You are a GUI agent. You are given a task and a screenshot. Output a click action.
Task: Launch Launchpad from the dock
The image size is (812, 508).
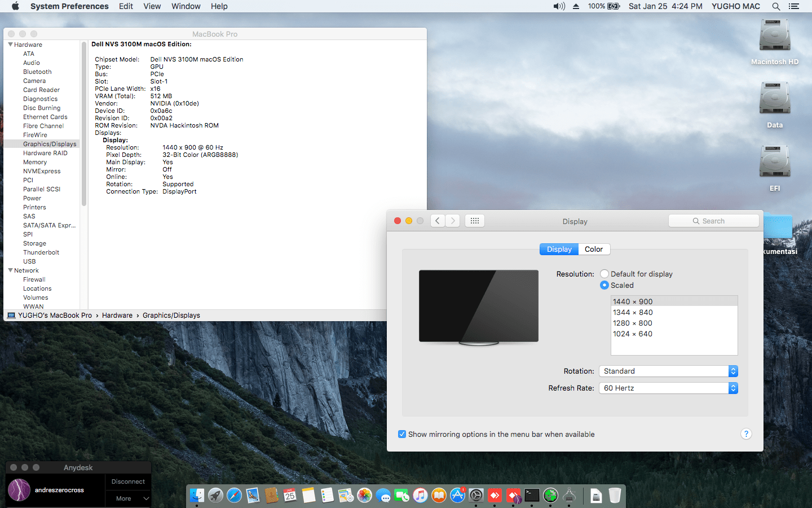tap(215, 496)
